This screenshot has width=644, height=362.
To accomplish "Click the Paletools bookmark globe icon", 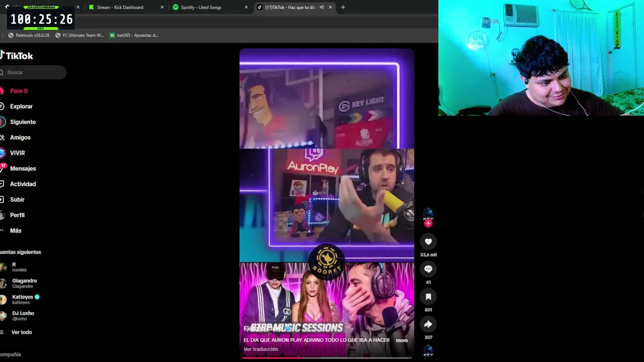I will coord(11,35).
